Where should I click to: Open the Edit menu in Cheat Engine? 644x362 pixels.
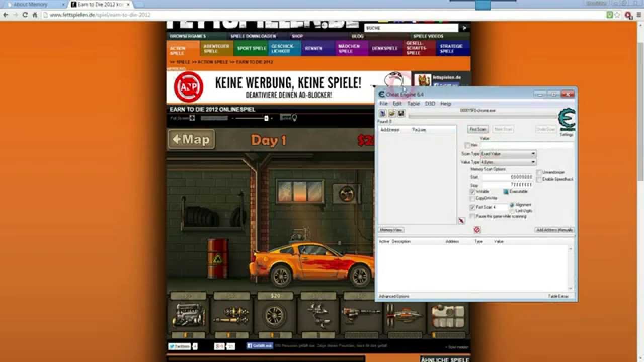click(397, 103)
